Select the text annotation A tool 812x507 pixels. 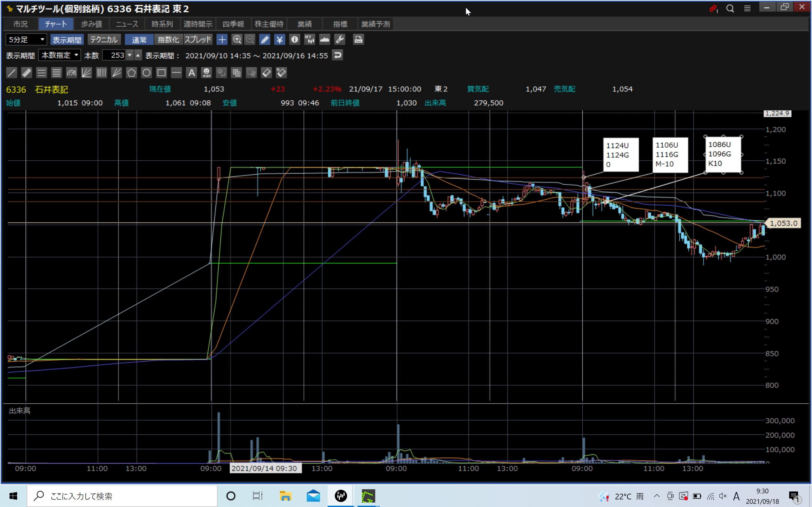(191, 73)
